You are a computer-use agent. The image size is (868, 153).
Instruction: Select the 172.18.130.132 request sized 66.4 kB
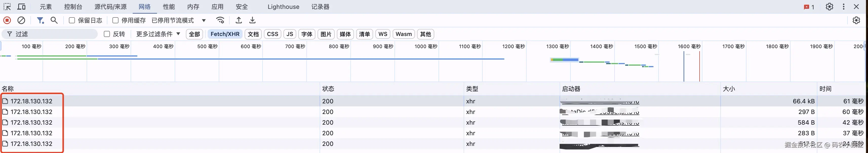click(433, 101)
